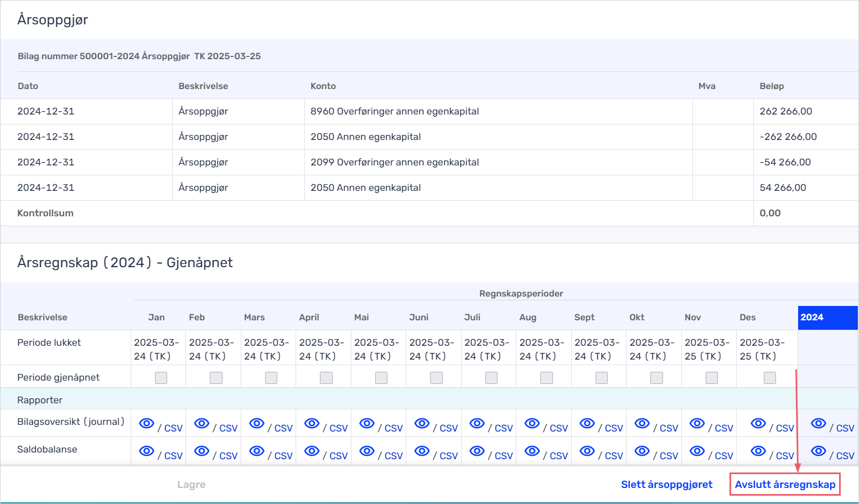Tick Periode gjenåpnet checkbox for Feb
This screenshot has width=859, height=504.
click(216, 378)
